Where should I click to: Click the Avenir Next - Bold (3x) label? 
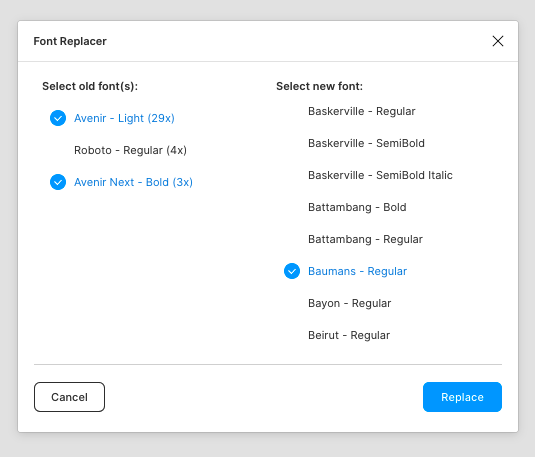tap(133, 182)
